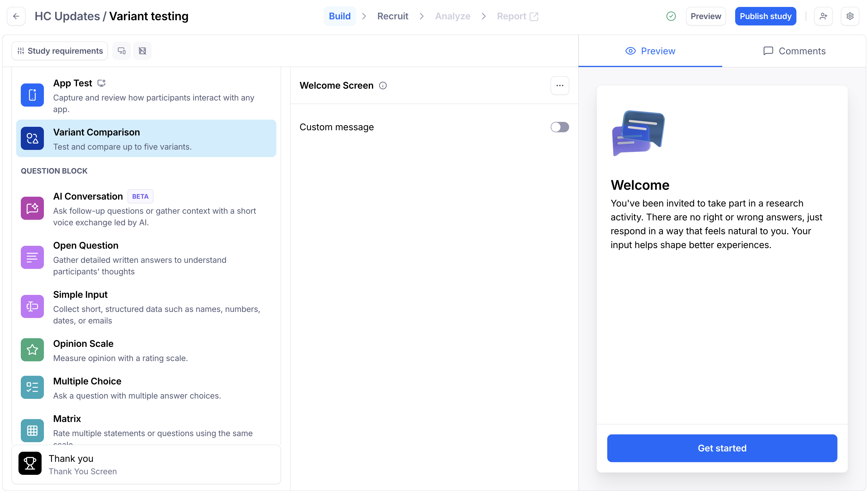This screenshot has width=868, height=491.
Task: Click the Welcome heading in preview
Action: pyautogui.click(x=640, y=185)
